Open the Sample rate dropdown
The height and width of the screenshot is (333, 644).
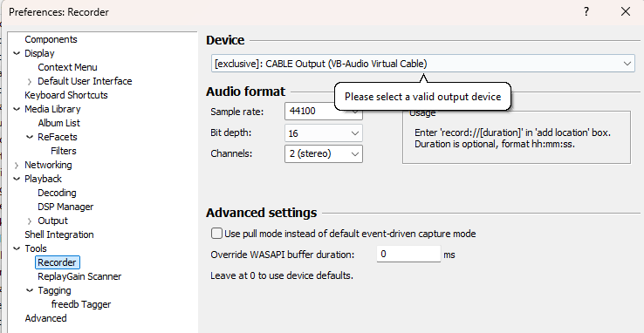324,111
